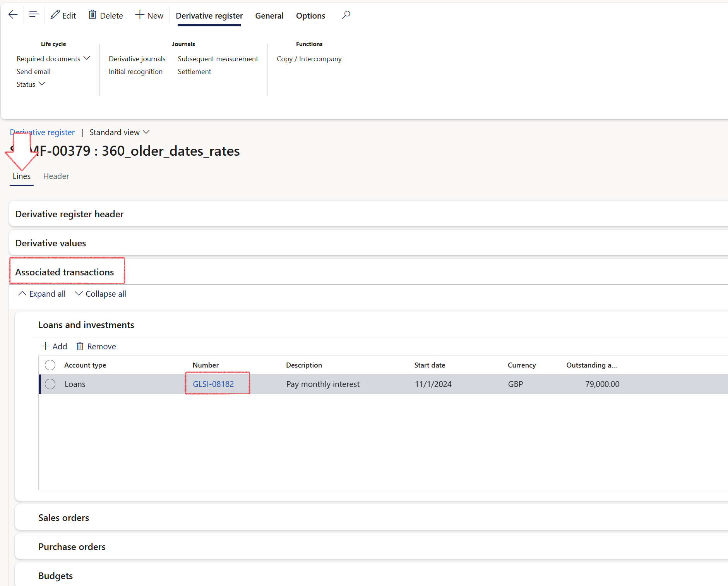Click the Currency column header
The width and height of the screenshot is (728, 586).
coord(522,365)
